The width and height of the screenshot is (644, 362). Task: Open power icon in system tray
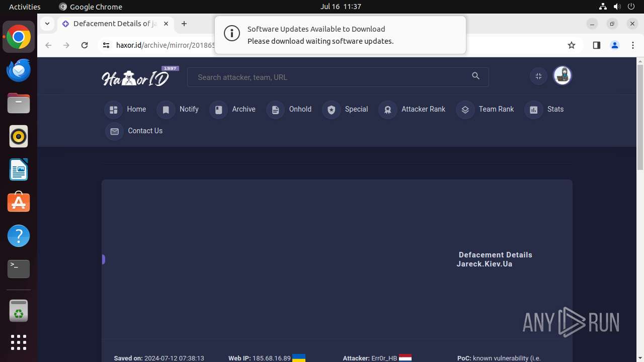(x=632, y=7)
